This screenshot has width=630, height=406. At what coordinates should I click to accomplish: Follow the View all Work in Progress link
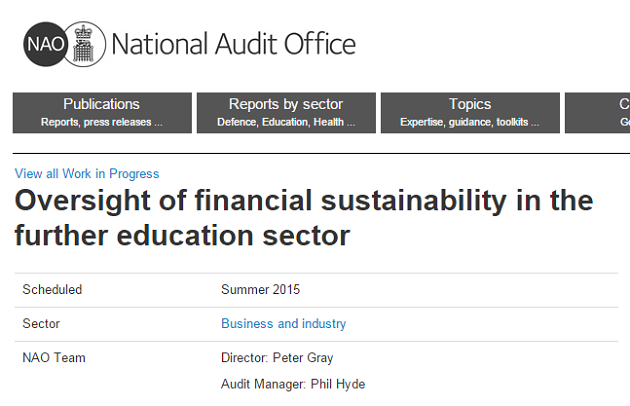pyautogui.click(x=87, y=174)
